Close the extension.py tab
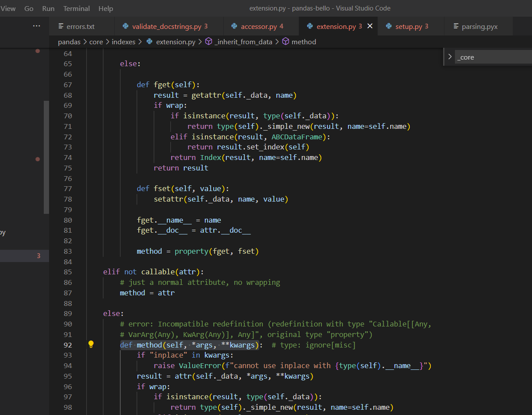This screenshot has height=415, width=532. (x=370, y=26)
